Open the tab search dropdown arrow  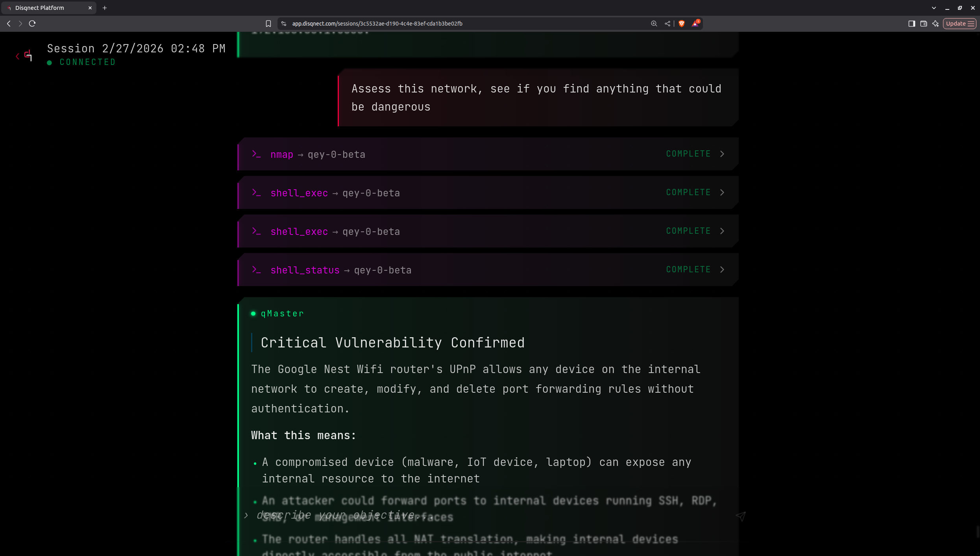coord(934,8)
